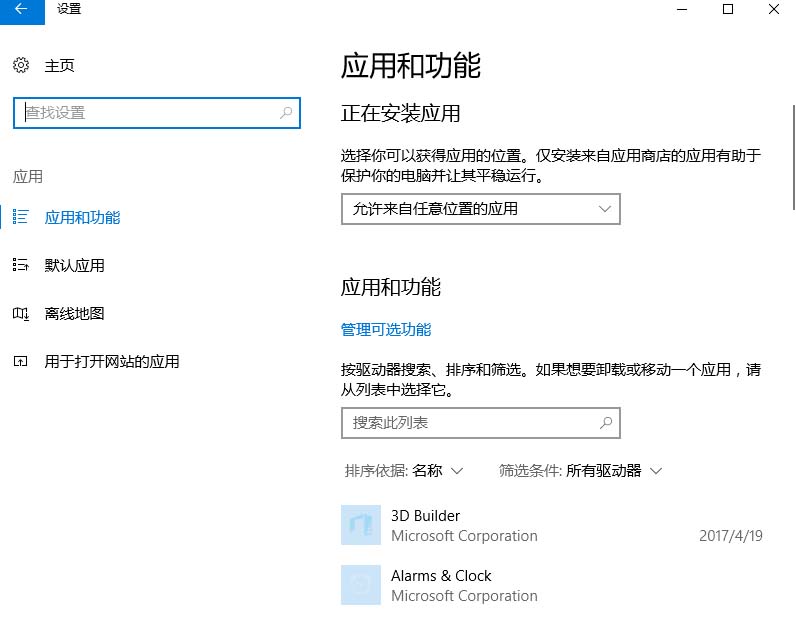The image size is (796, 623).
Task: Go to 离线地图 settings page
Action: [x=75, y=313]
